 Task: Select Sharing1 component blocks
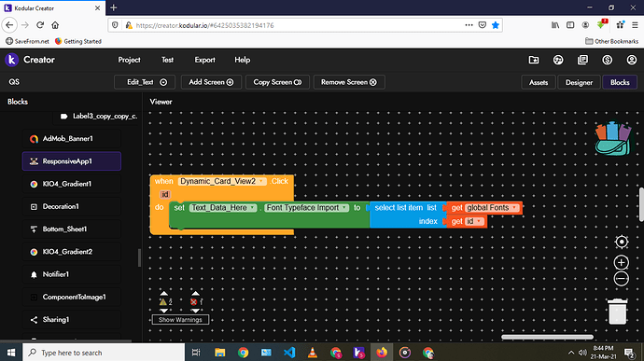point(72,320)
